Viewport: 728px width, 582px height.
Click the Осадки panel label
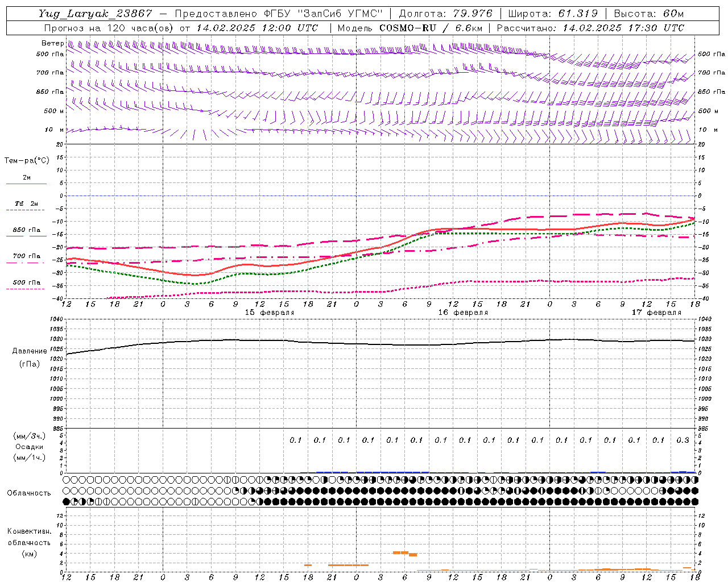pyautogui.click(x=30, y=447)
